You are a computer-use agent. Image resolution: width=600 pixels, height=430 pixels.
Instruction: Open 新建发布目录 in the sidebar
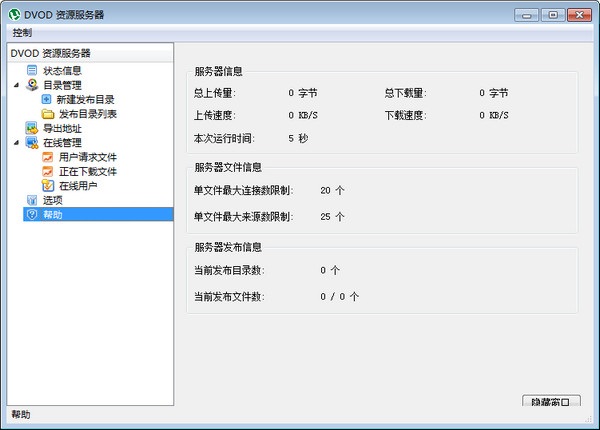pos(85,99)
